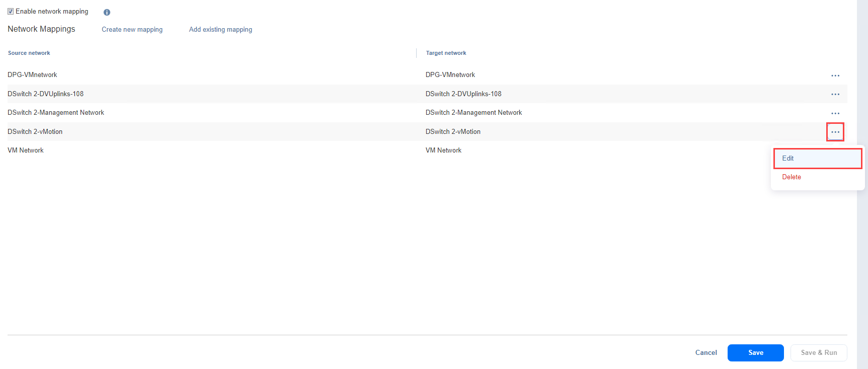Viewport: 868px width, 369px height.
Task: Open options menu for DPG-VMnetwork mapping
Action: point(835,76)
